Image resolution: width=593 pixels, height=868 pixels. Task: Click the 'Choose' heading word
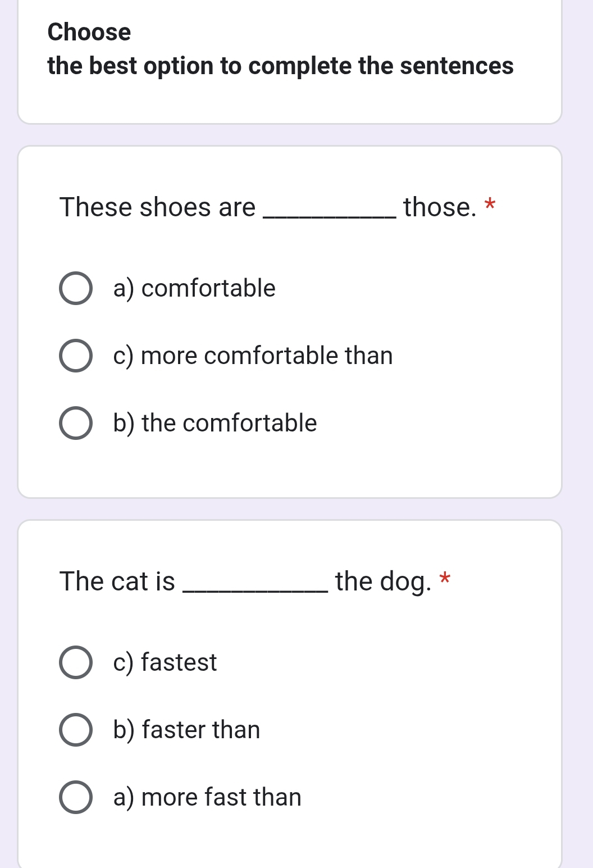click(89, 32)
